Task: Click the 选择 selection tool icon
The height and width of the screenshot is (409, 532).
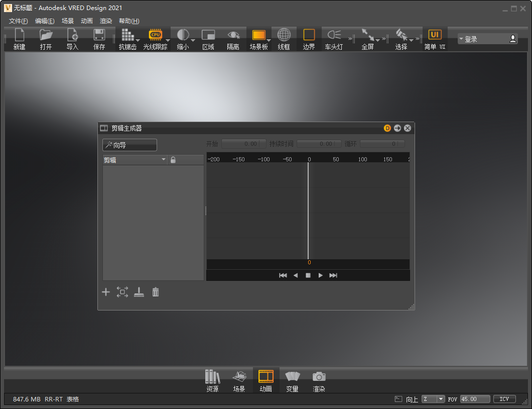Action: 402,35
